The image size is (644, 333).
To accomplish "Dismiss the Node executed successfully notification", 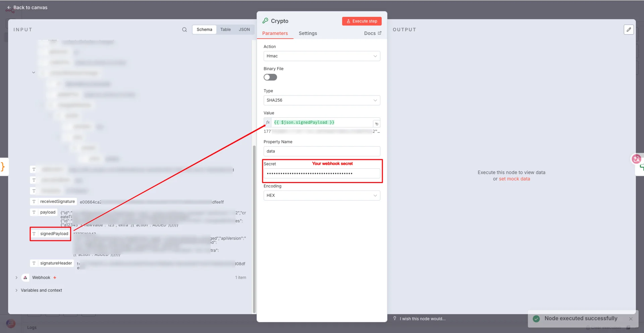I will click(631, 319).
